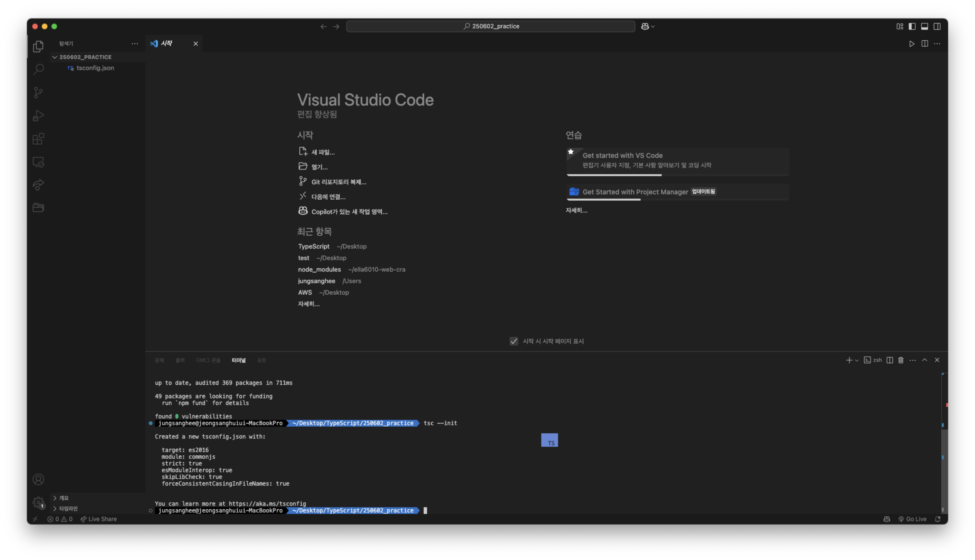Select the 시작 editor tab
This screenshot has height=560, width=975.
tap(174, 43)
